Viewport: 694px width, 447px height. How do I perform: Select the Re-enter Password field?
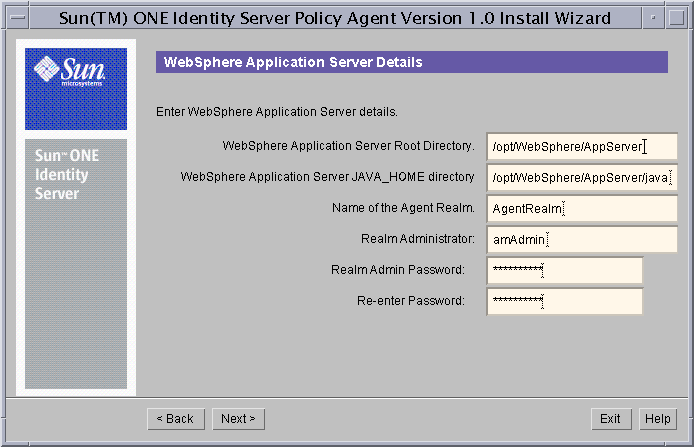pos(565,301)
